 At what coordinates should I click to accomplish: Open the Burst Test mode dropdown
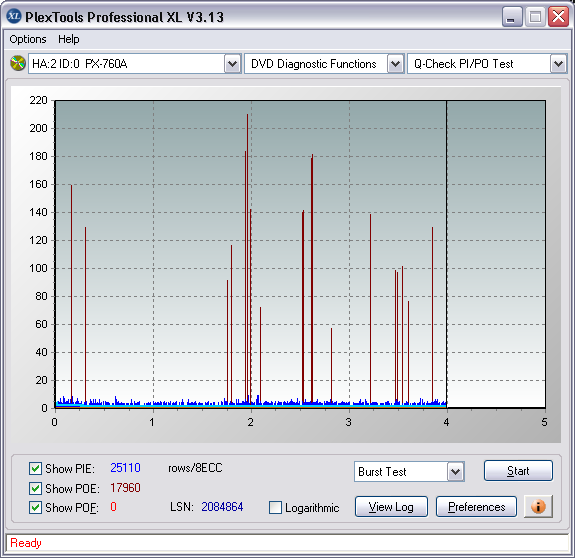[455, 471]
